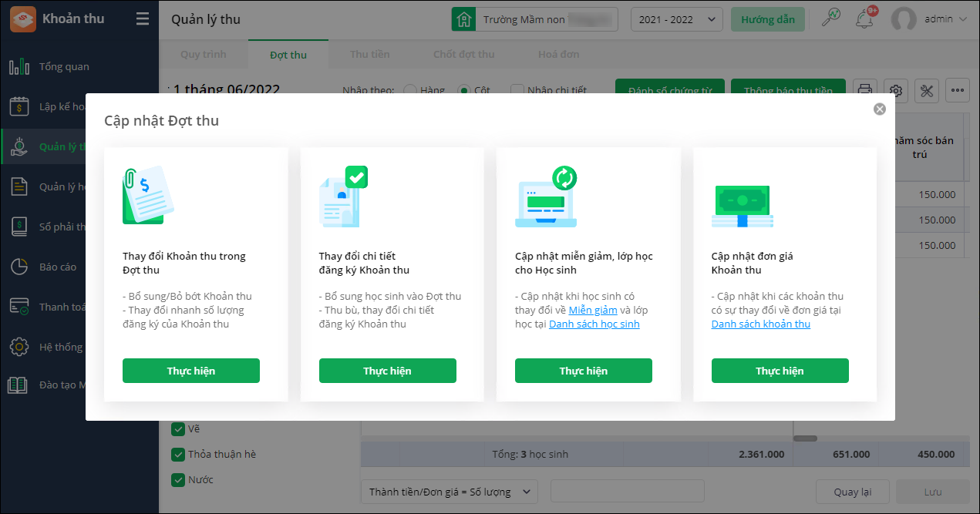Open the more options ellipsis button
Screen dimensions: 980x514
tap(958, 91)
